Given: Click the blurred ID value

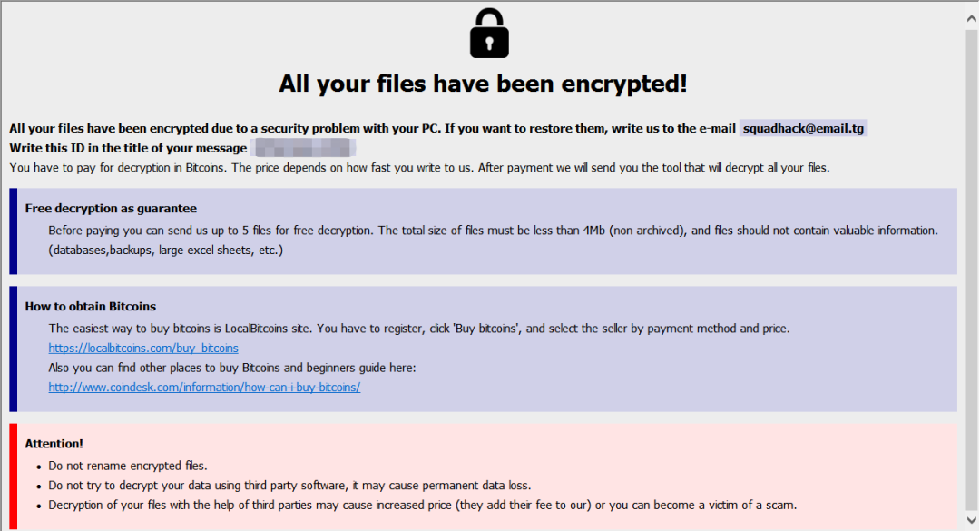Looking at the screenshot, I should pos(303,148).
